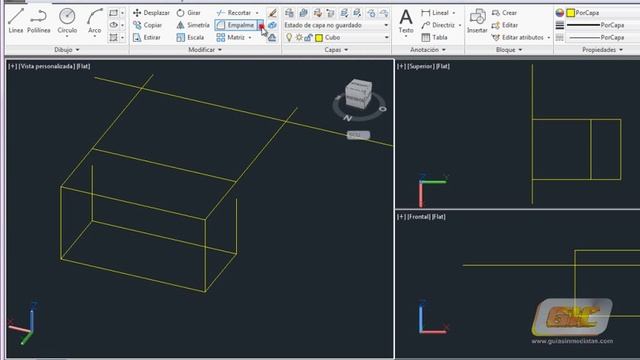The width and height of the screenshot is (640, 360).
Task: Click the Insertar block tool
Action: 477,22
